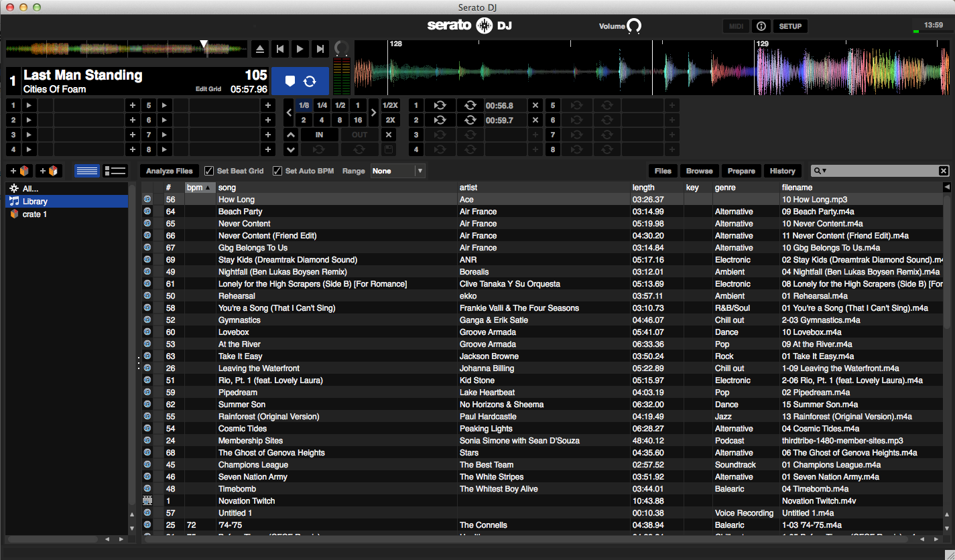The width and height of the screenshot is (955, 560).
Task: Adjust the deck gain knob
Action: (341, 49)
